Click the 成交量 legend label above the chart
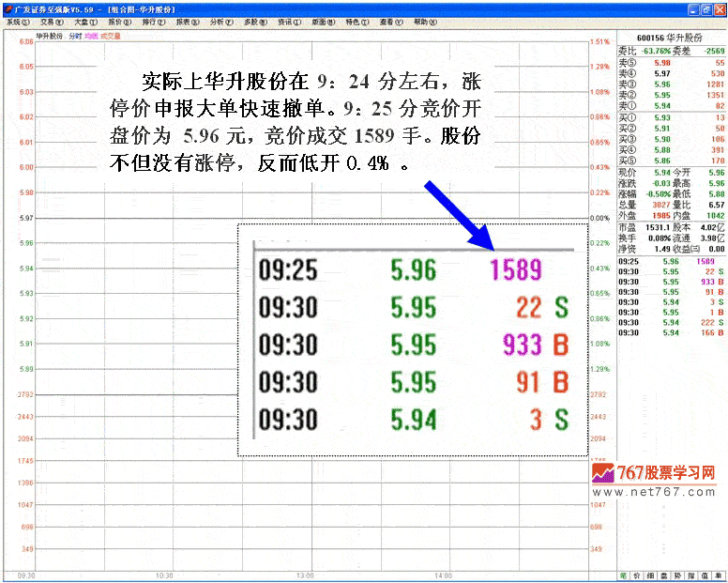This screenshot has height=583, width=728. point(111,36)
